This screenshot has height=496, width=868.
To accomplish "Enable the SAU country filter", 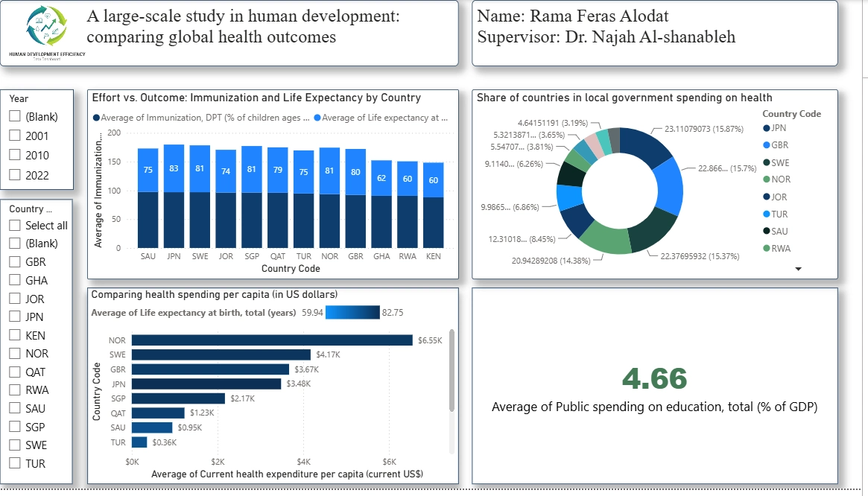I will (x=15, y=409).
